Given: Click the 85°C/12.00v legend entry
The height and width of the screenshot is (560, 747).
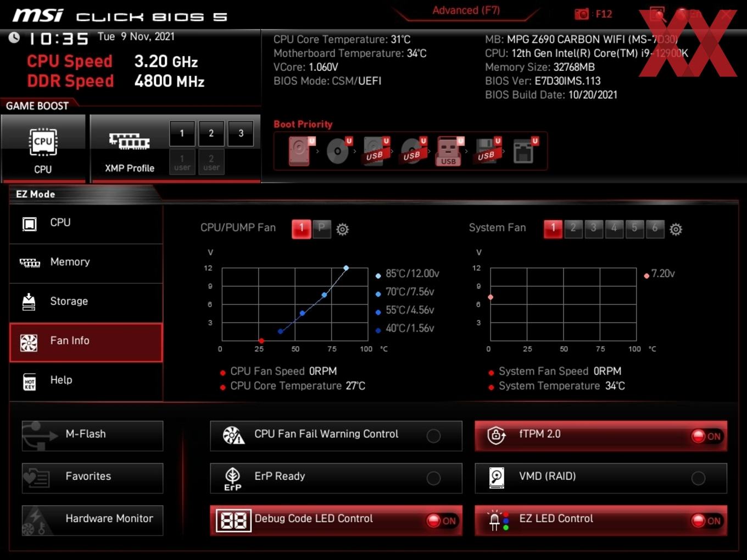Looking at the screenshot, I should click(x=408, y=273).
